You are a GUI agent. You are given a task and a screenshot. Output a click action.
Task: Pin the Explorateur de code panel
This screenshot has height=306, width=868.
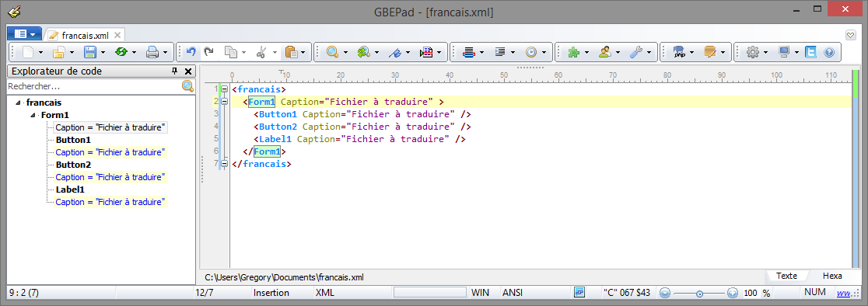coord(174,71)
